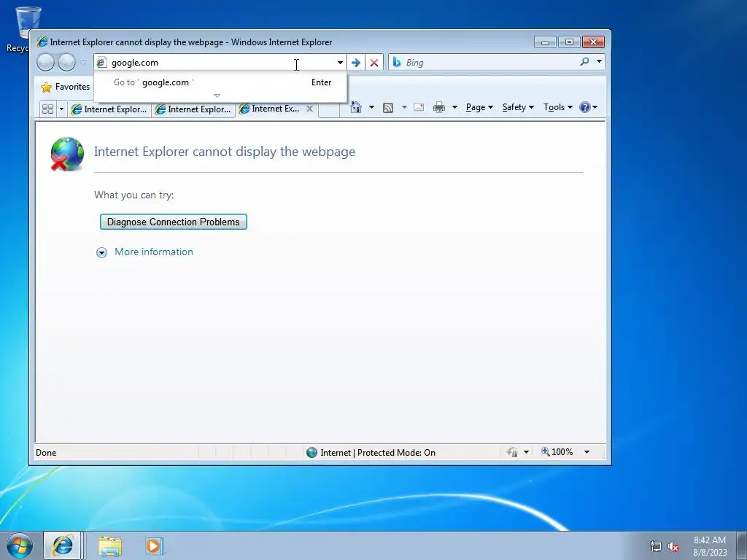Open the Home button dropdown arrow
The image size is (747, 560).
[371, 107]
